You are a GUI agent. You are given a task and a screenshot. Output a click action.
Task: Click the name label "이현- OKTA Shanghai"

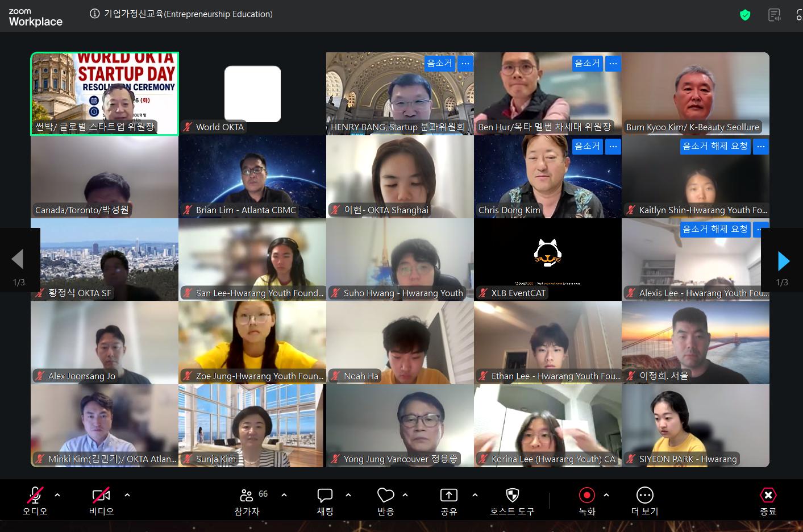tap(386, 210)
